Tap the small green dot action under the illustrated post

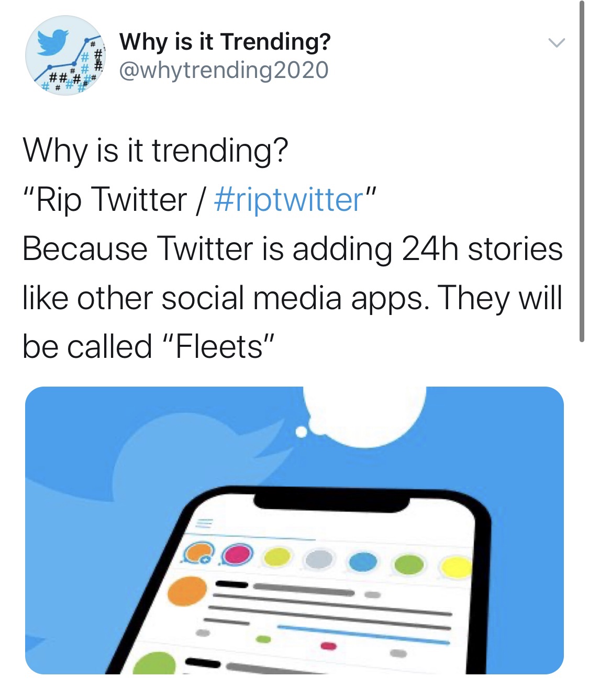tap(263, 639)
